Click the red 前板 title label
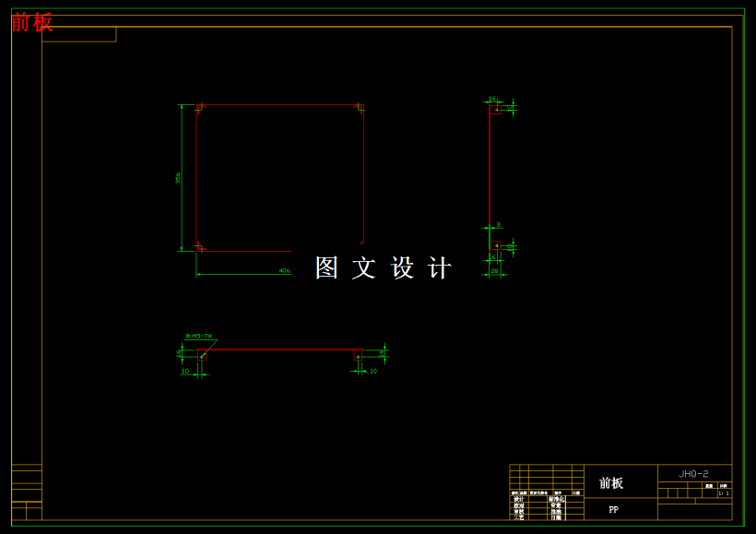The image size is (756, 534). point(32,22)
